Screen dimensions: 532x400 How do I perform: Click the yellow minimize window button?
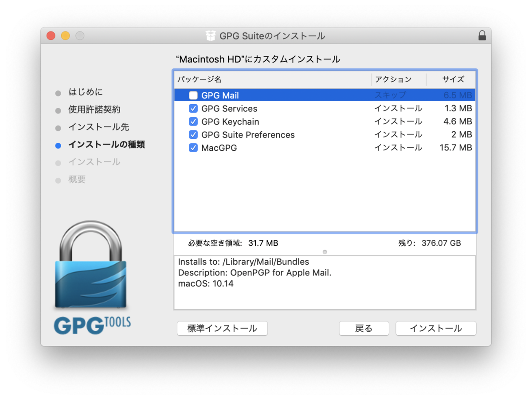tap(65, 36)
